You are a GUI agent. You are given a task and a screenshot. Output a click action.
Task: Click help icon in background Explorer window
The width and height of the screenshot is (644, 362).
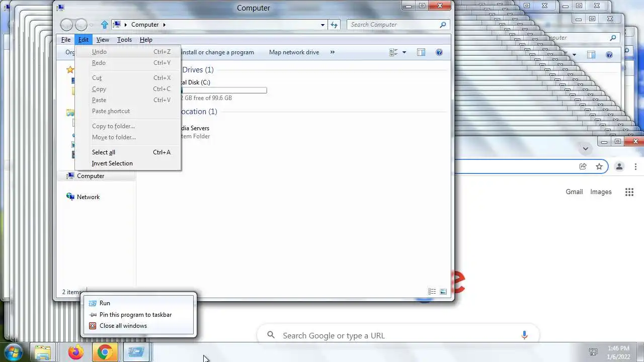point(609,55)
